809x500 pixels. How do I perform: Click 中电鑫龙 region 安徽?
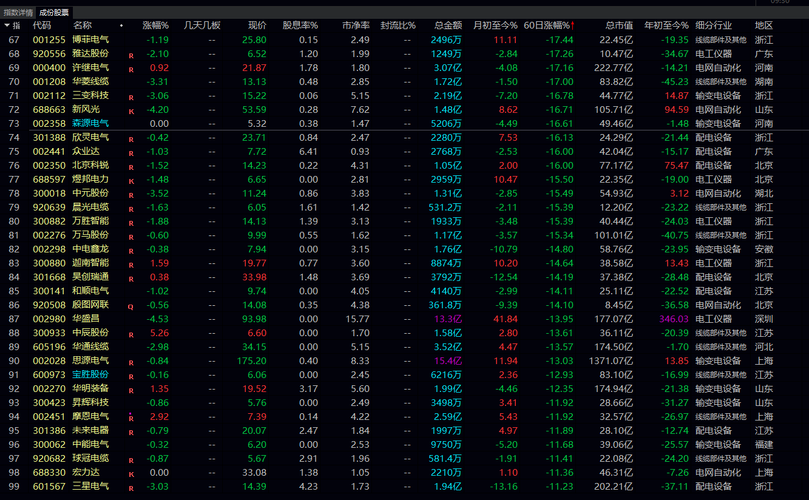(764, 249)
